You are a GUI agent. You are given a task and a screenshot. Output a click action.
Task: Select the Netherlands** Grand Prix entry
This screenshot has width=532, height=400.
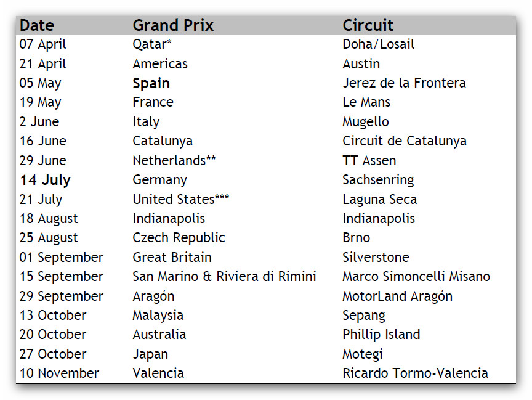coord(174,161)
